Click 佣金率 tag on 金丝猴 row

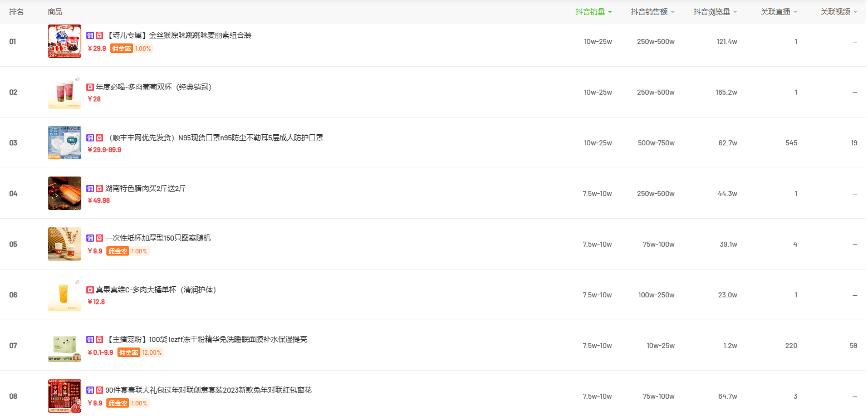[131, 48]
